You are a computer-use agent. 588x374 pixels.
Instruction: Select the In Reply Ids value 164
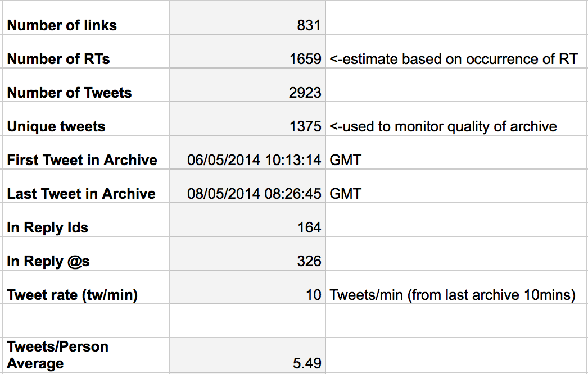(247, 220)
